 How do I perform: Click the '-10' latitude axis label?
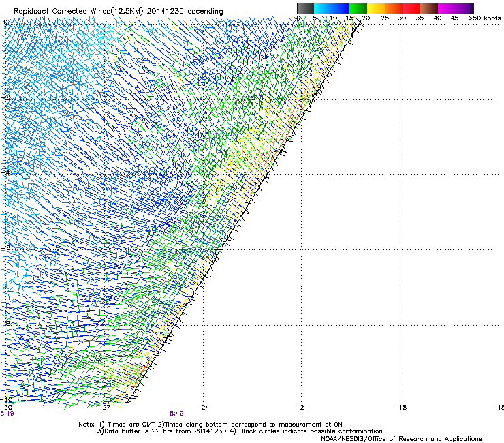click(6, 399)
